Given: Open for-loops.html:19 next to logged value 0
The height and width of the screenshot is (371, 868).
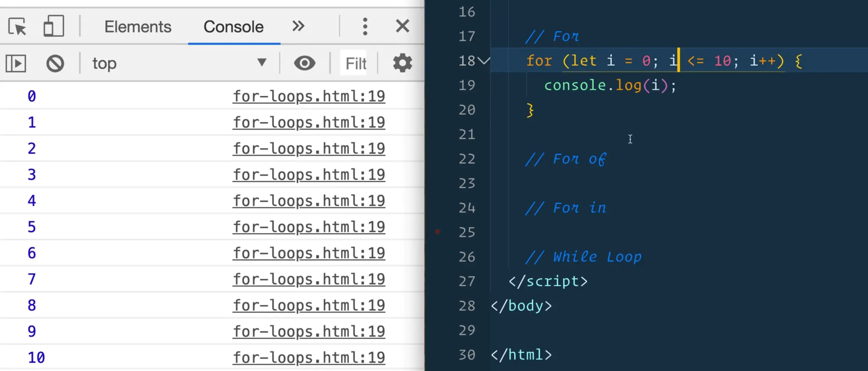Looking at the screenshot, I should (309, 96).
